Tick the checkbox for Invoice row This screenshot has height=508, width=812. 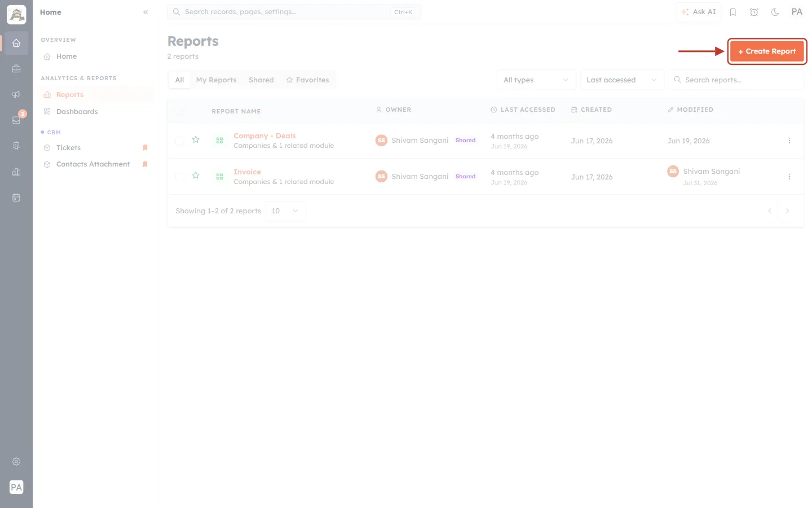click(x=179, y=177)
